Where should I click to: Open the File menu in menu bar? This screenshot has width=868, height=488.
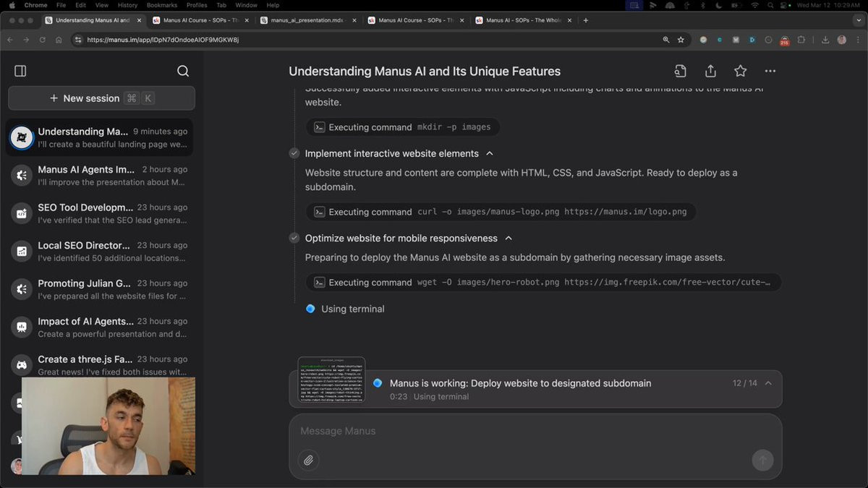61,5
